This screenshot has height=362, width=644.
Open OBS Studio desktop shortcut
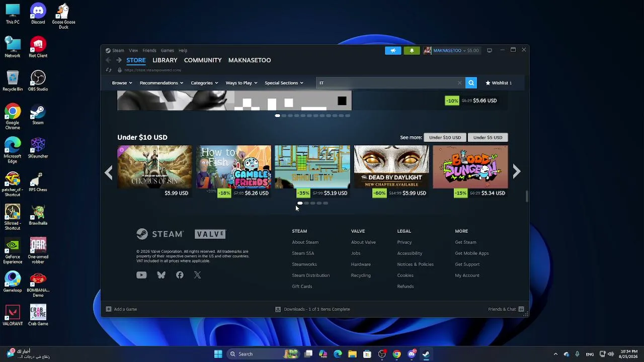[x=38, y=81]
